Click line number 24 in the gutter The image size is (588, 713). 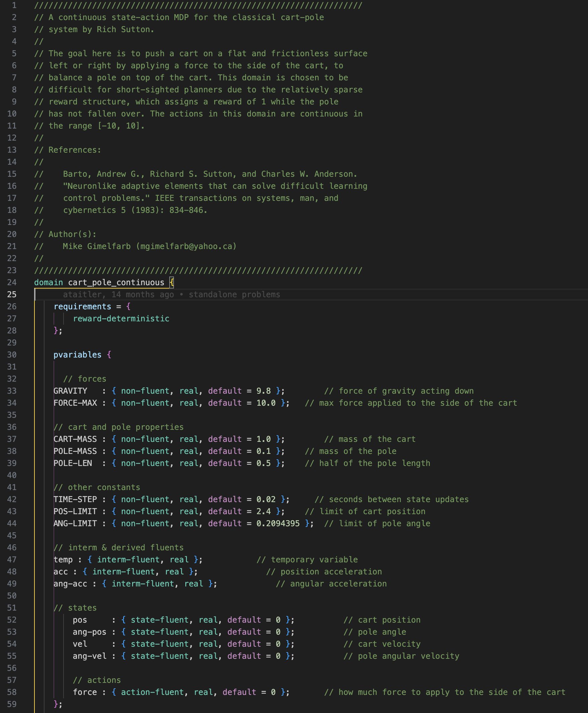12,283
